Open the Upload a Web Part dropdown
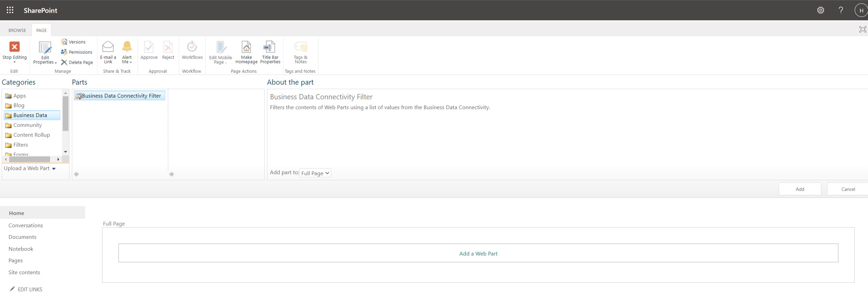This screenshot has width=868, height=292. (x=30, y=168)
